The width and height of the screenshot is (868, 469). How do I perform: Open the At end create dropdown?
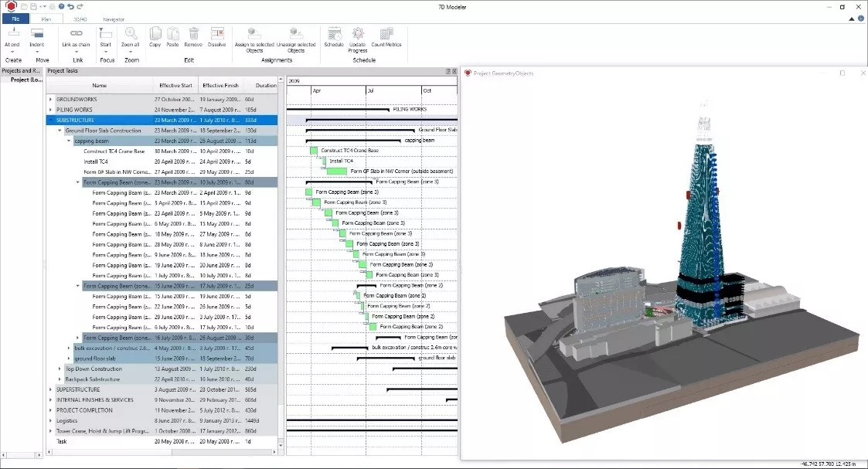(12, 50)
